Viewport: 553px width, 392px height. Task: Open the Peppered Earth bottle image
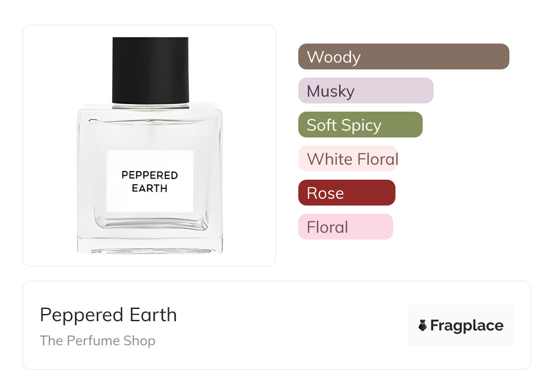click(150, 145)
